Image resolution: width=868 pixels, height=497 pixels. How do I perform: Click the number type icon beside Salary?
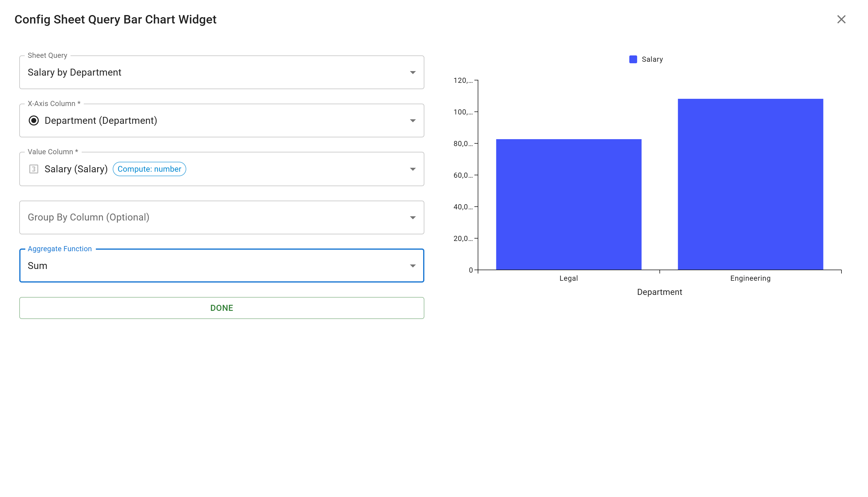point(33,169)
